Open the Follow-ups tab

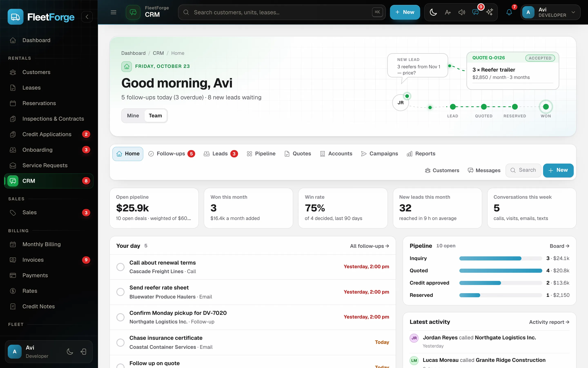click(171, 154)
